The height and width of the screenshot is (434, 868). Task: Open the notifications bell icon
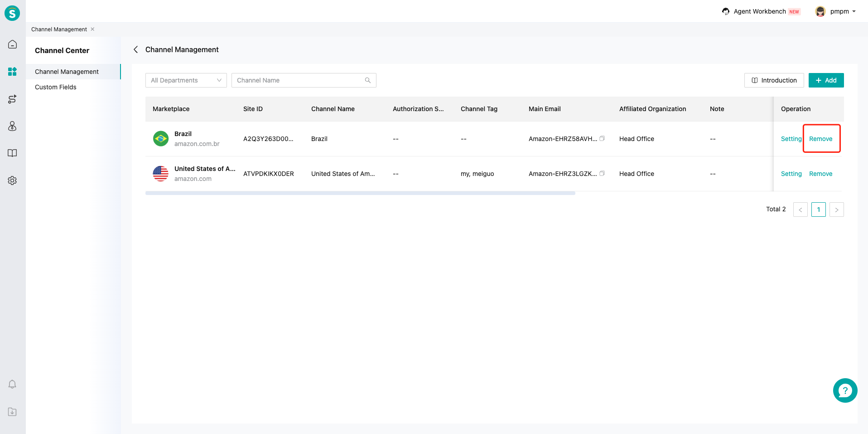point(12,385)
